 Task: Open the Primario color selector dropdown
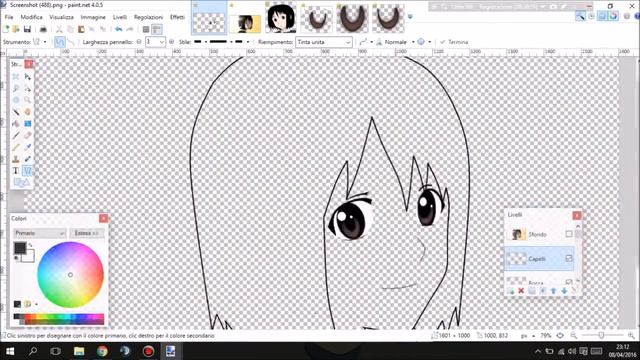pyautogui.click(x=40, y=233)
